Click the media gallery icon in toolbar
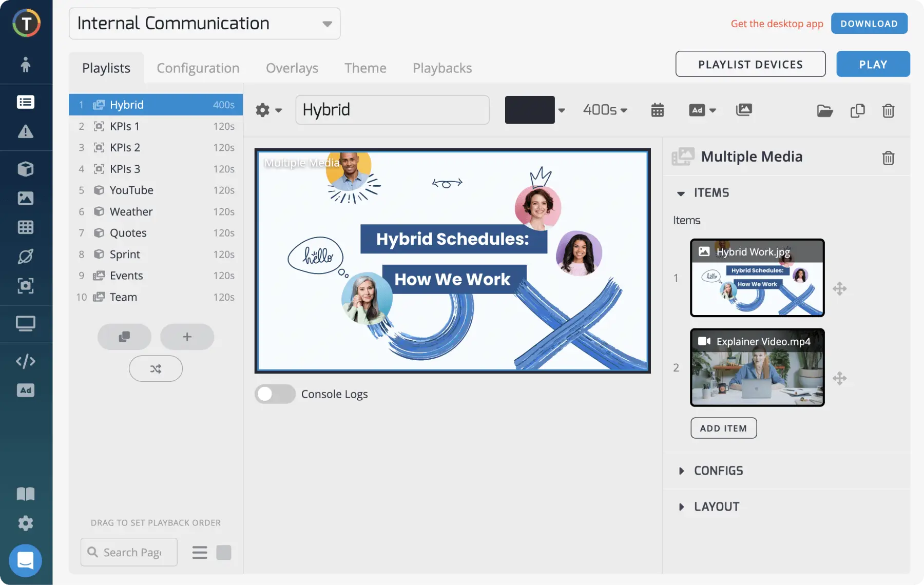Image resolution: width=924 pixels, height=585 pixels. (744, 110)
